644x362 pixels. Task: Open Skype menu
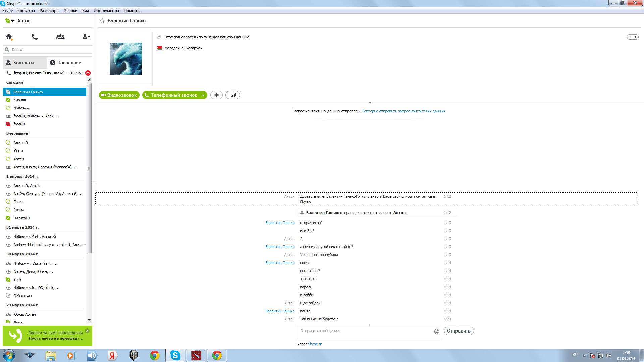tap(7, 11)
